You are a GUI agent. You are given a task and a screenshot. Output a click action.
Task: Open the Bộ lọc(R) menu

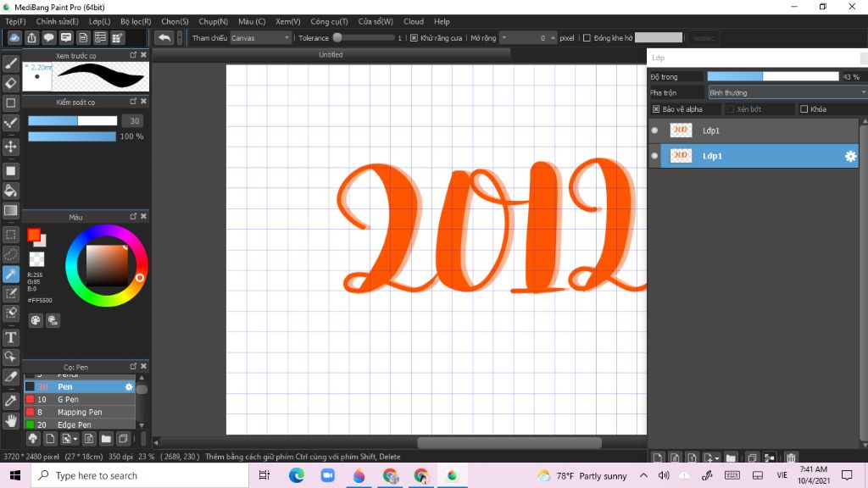point(136,21)
